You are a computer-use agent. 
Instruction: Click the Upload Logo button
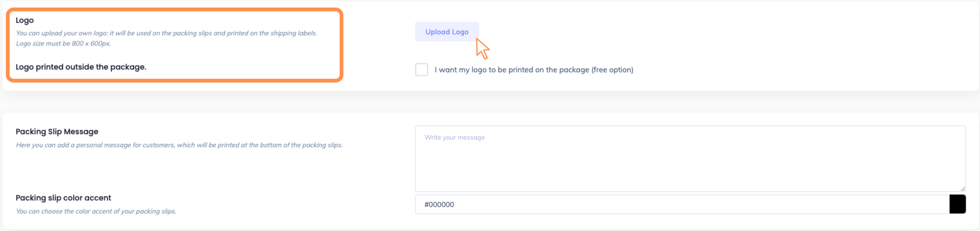[x=446, y=32]
